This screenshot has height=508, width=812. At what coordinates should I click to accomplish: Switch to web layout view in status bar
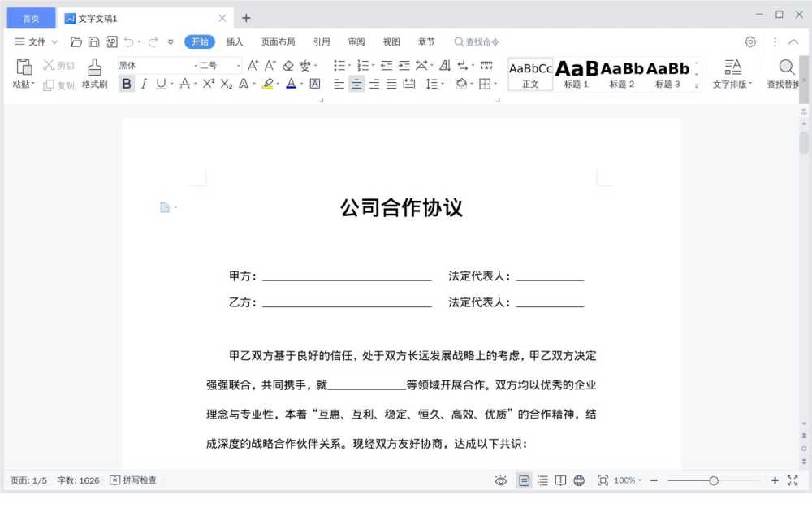tap(579, 480)
